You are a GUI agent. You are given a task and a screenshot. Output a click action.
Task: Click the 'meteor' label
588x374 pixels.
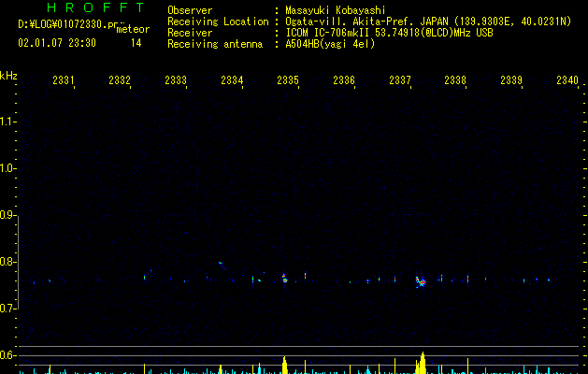click(133, 29)
